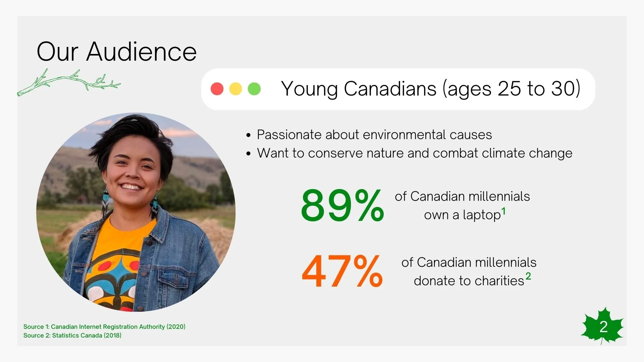This screenshot has width=644, height=362.
Task: Click the green branch illustration under heading
Action: (x=69, y=82)
